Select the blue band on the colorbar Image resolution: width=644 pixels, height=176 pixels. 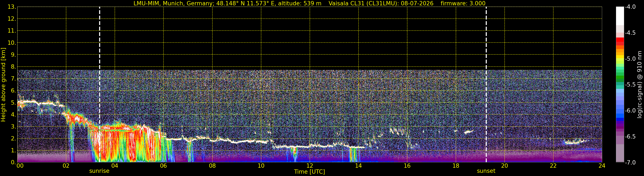pos(620,116)
